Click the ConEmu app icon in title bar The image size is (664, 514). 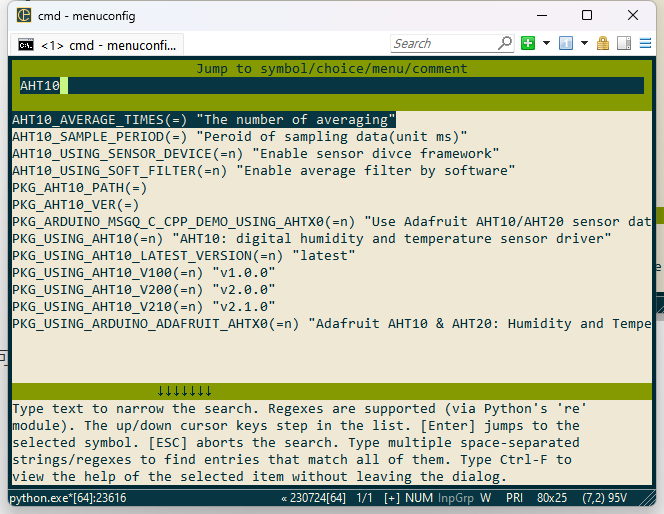tap(24, 15)
